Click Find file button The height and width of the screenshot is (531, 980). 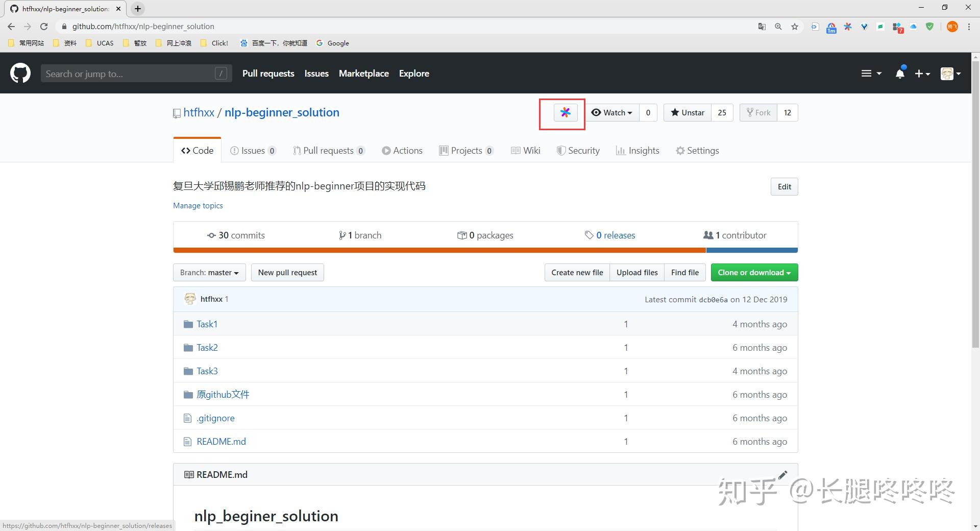685,272
